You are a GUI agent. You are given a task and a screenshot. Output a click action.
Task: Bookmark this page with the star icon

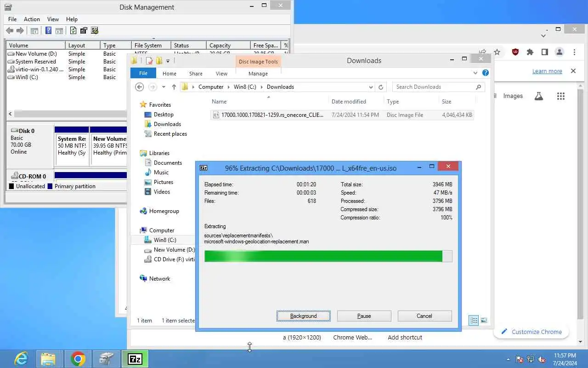coord(497,52)
